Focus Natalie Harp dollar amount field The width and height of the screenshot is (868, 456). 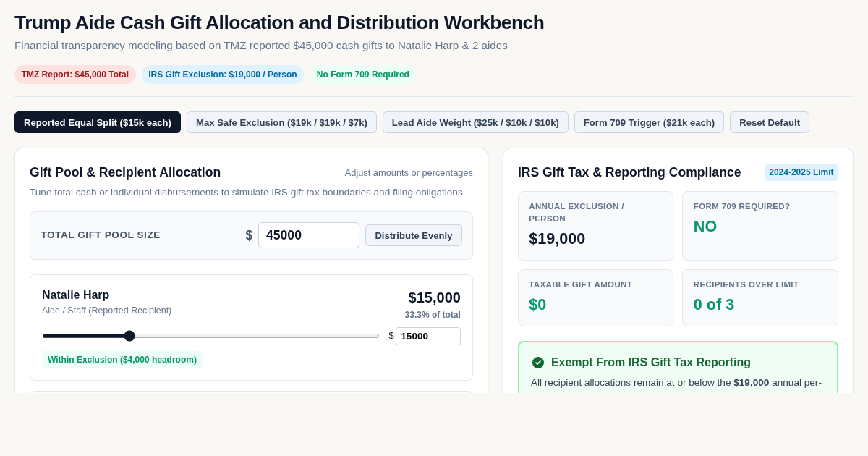tap(428, 336)
